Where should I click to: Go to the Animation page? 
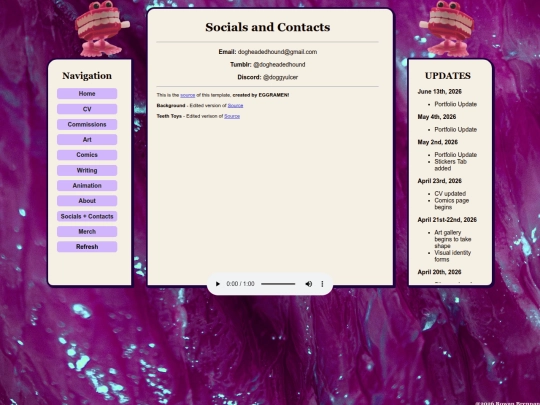click(x=87, y=186)
